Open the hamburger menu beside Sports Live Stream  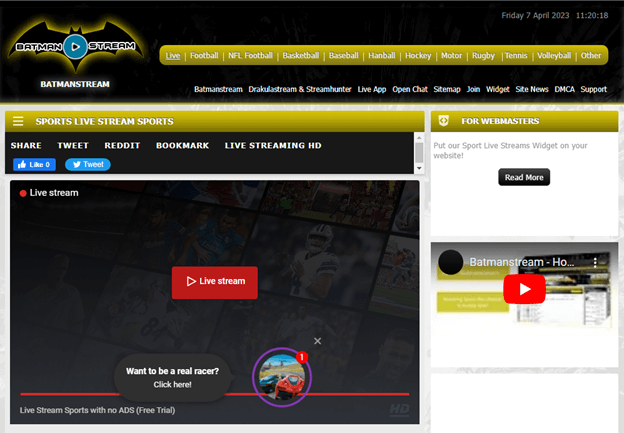click(x=18, y=121)
